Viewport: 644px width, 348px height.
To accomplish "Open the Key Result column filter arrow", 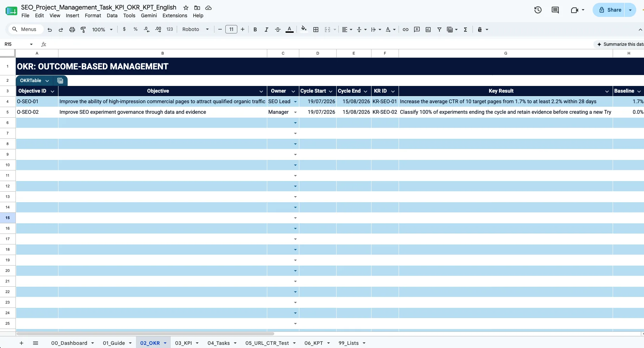I will pyautogui.click(x=607, y=91).
